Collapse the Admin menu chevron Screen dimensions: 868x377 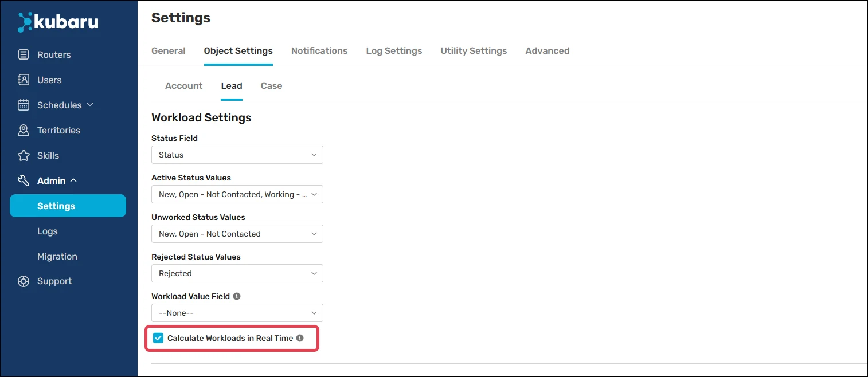pyautogui.click(x=73, y=180)
